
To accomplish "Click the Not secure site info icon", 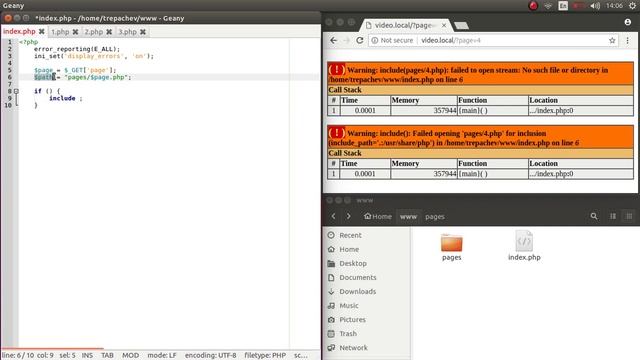I will [374, 40].
